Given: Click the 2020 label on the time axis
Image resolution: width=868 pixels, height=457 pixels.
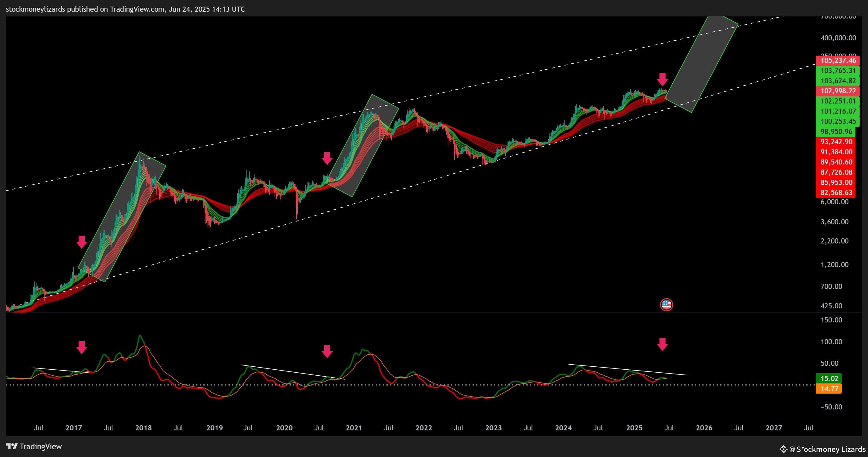Looking at the screenshot, I should [x=284, y=428].
